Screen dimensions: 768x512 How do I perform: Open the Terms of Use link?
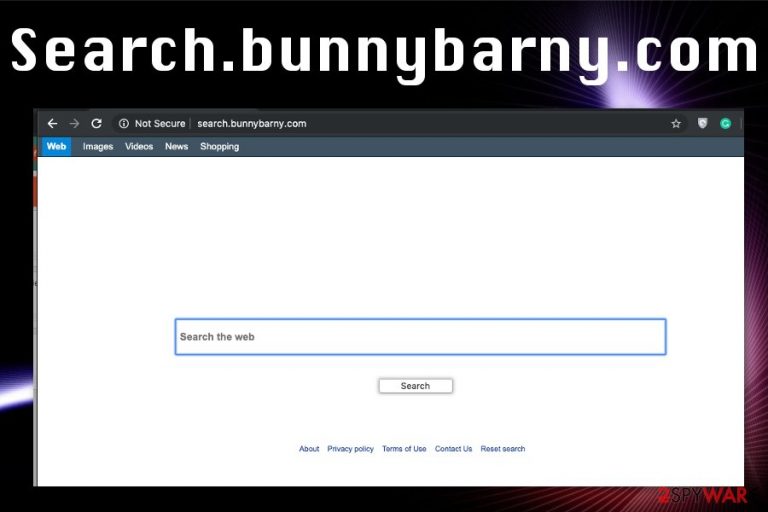404,449
